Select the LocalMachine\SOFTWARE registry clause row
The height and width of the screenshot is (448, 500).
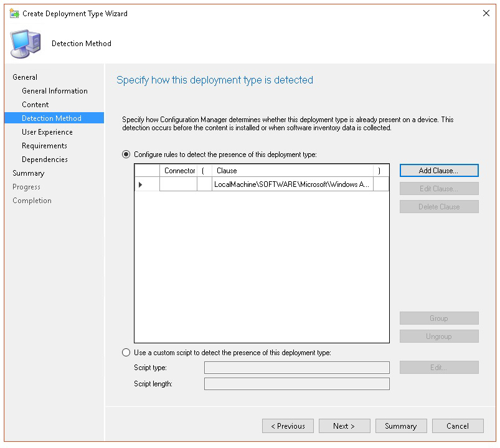coord(292,184)
